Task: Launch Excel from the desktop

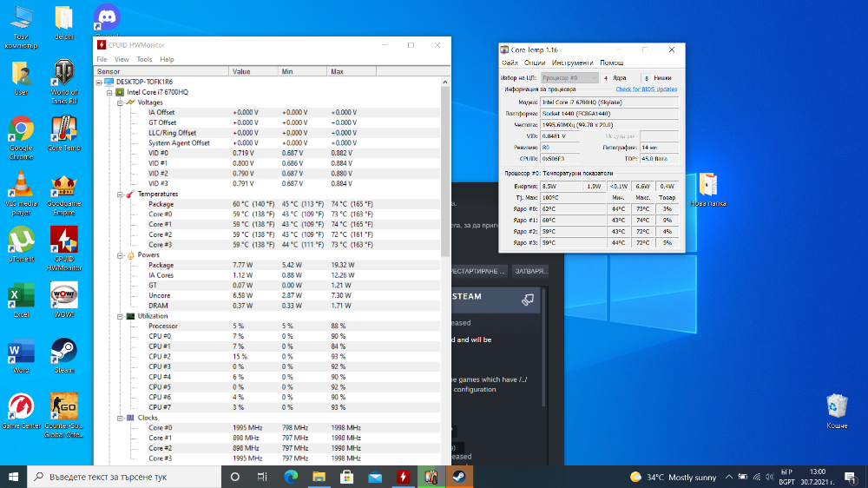Action: tap(21, 300)
